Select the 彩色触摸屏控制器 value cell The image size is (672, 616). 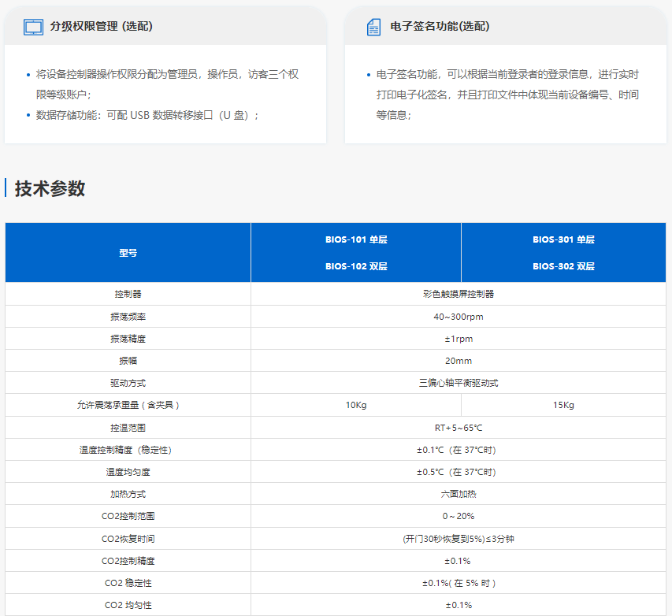point(459,294)
